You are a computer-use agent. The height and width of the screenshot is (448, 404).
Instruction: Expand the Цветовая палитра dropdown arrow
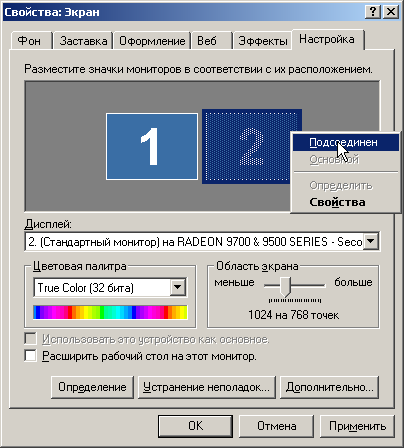click(178, 287)
